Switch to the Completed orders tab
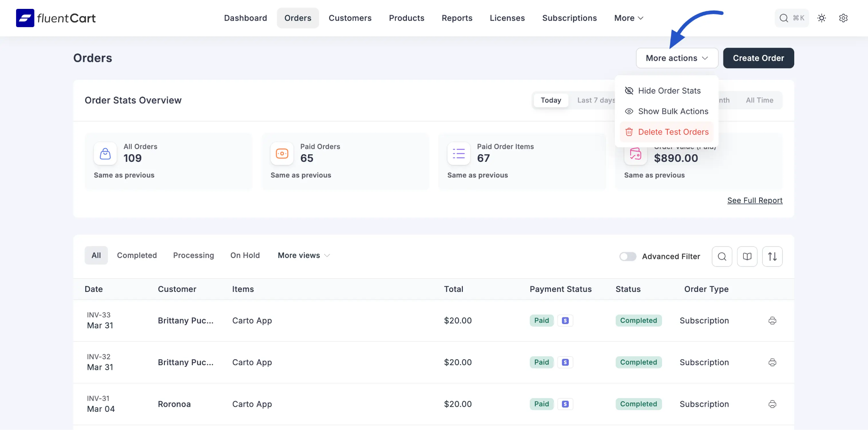This screenshot has height=430, width=868. coord(137,255)
